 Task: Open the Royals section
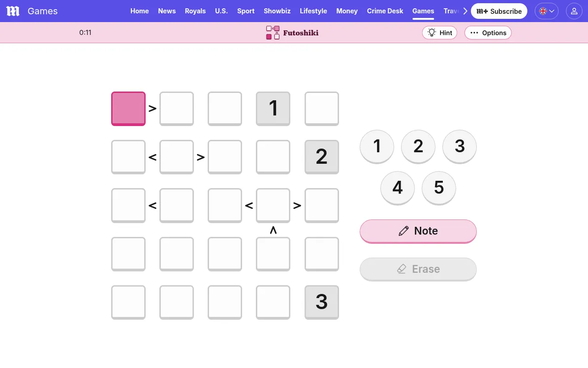coord(195,11)
